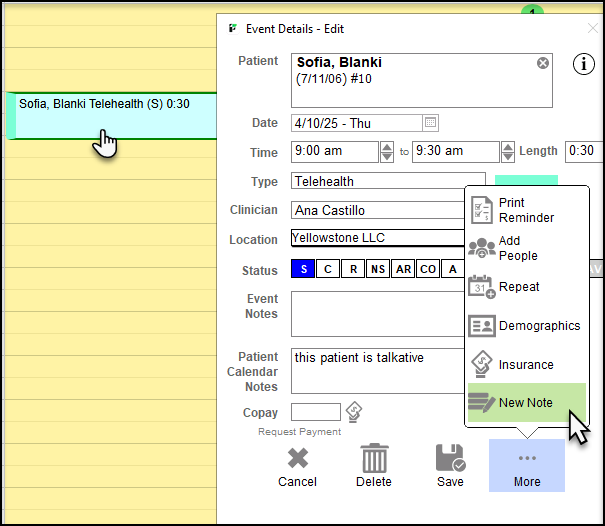Image resolution: width=605 pixels, height=526 pixels.
Task: Click into the Event Notes text box
Action: point(378,314)
